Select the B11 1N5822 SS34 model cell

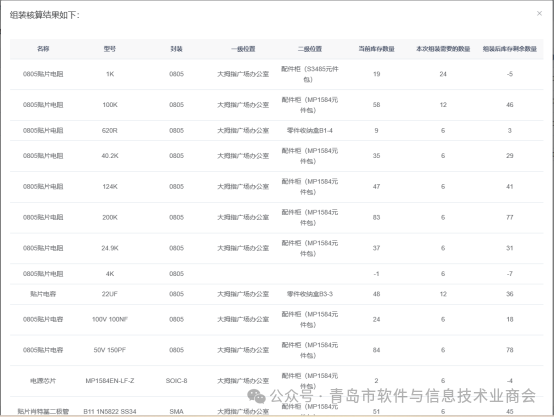click(x=110, y=412)
